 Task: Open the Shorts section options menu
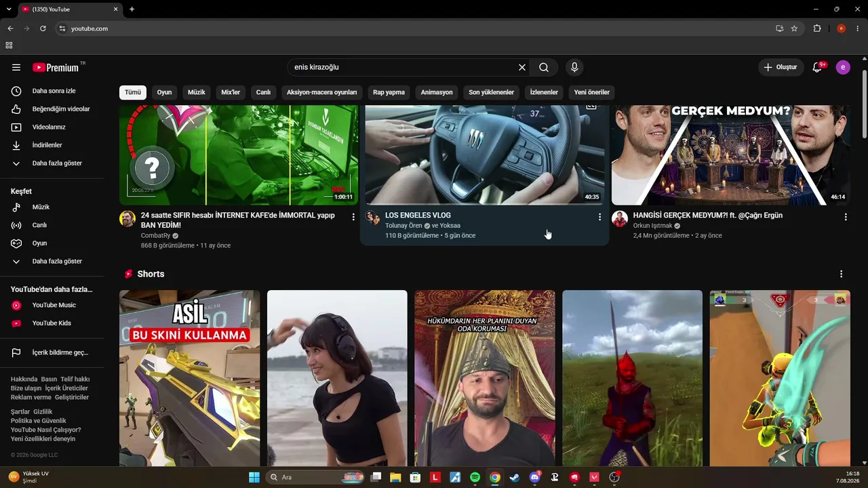point(842,274)
